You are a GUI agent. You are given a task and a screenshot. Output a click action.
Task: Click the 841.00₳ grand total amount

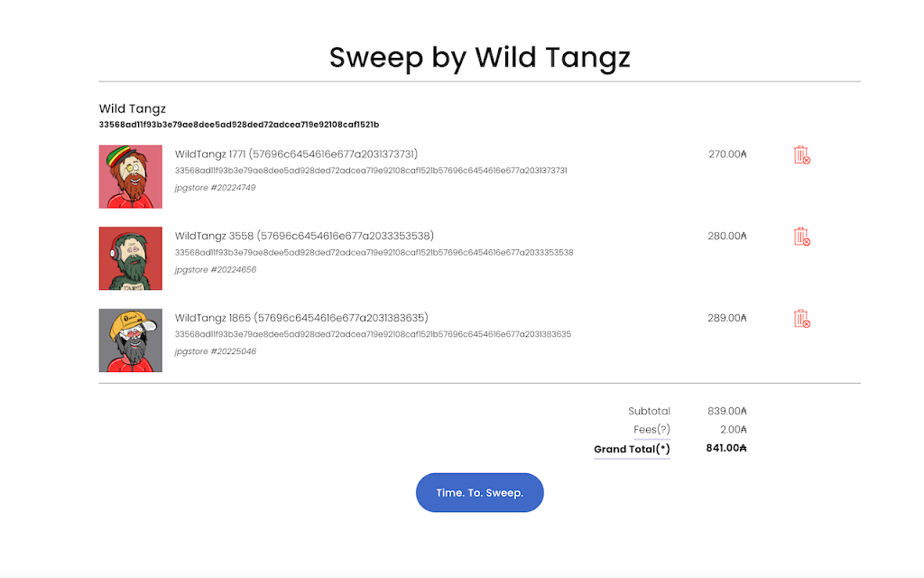pyautogui.click(x=726, y=448)
